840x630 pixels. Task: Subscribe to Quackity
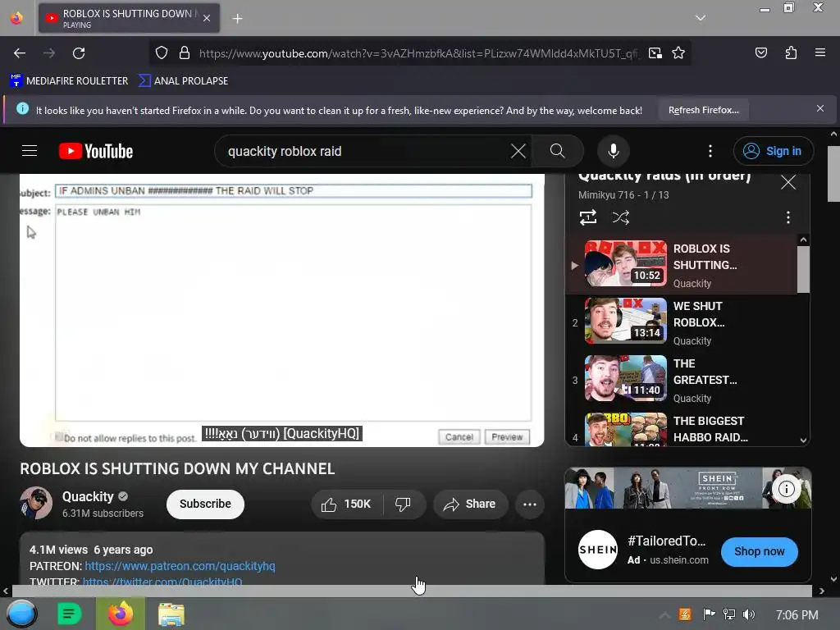coord(205,504)
